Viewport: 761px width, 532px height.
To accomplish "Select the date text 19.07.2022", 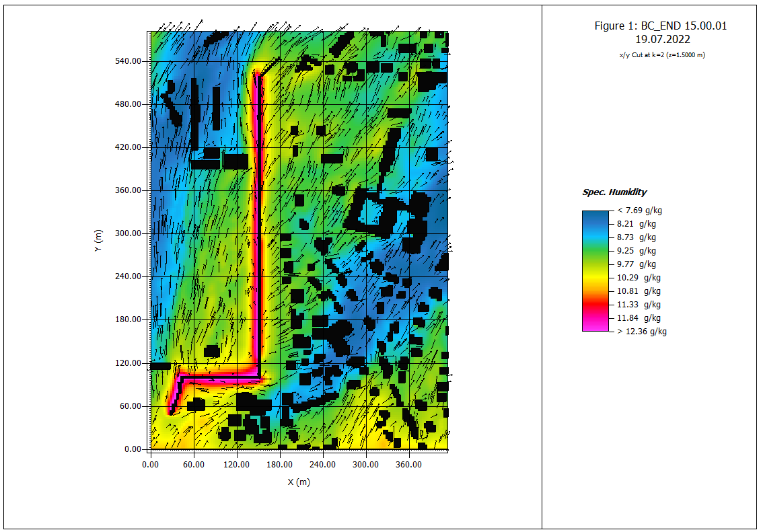I will coord(660,40).
